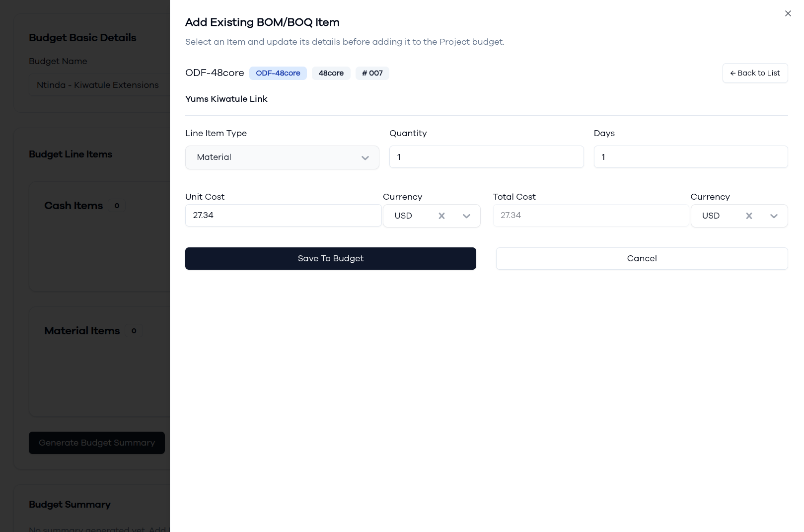Focus the Quantity input field
804x532 pixels.
(x=487, y=157)
